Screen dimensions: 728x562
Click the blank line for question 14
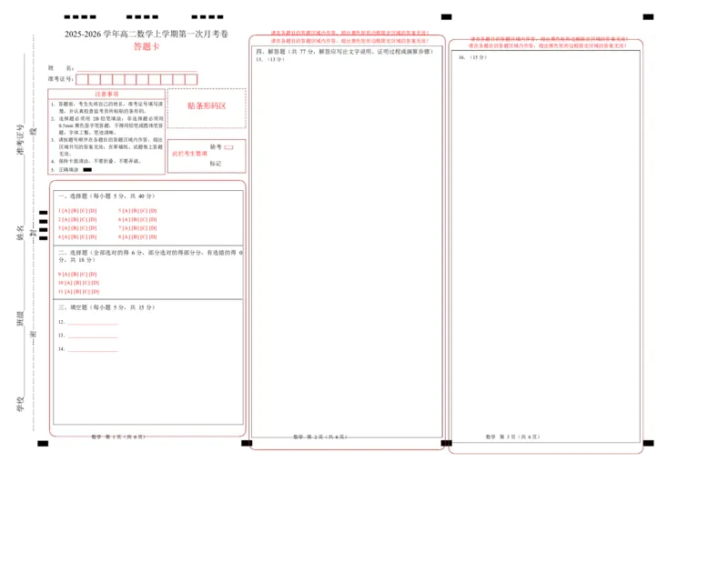pos(93,349)
